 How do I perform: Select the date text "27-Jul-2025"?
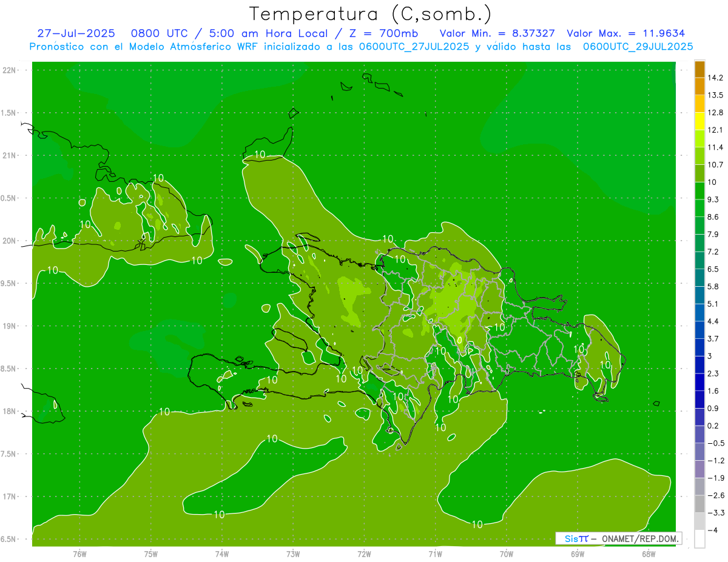76,34
